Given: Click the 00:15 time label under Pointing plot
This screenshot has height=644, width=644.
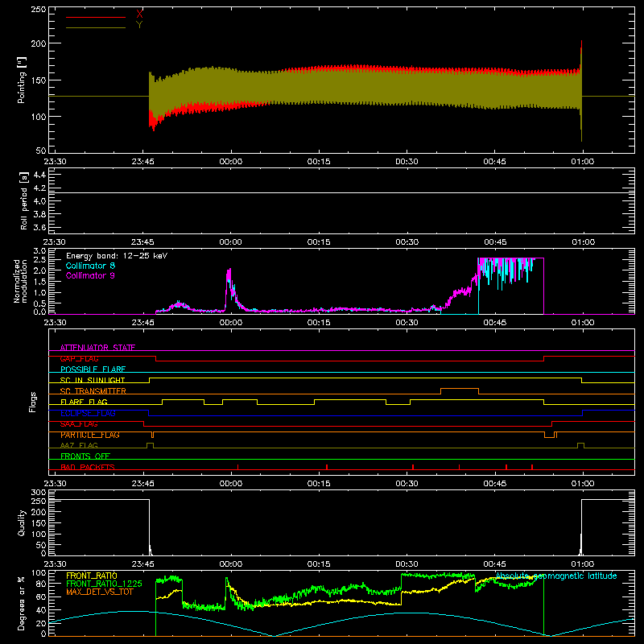Looking at the screenshot, I should click(x=319, y=162).
